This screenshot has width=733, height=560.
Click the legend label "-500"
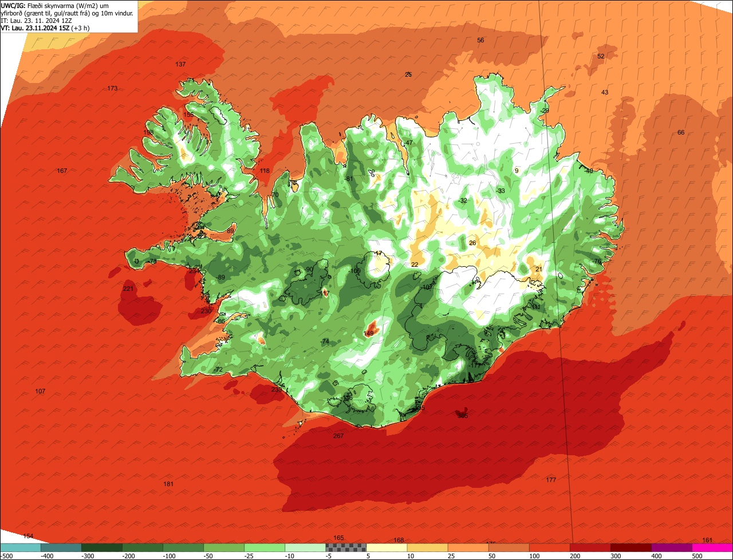[x=6, y=556]
